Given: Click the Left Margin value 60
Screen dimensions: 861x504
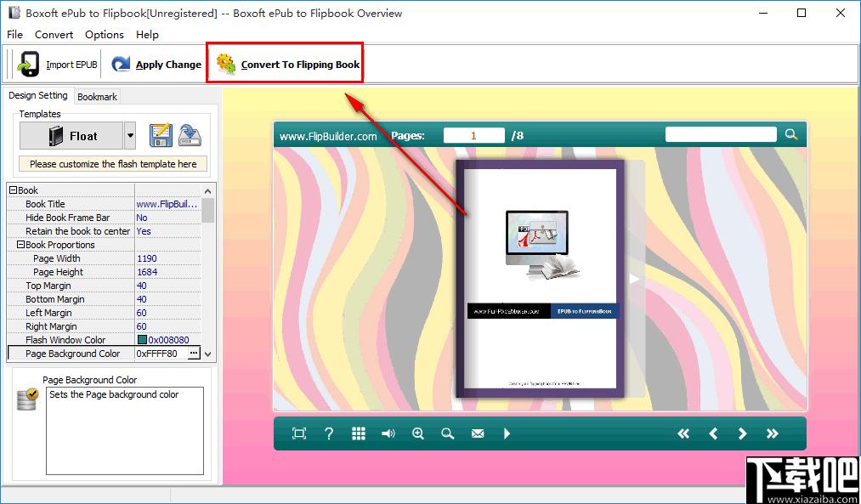Looking at the screenshot, I should (x=141, y=313).
